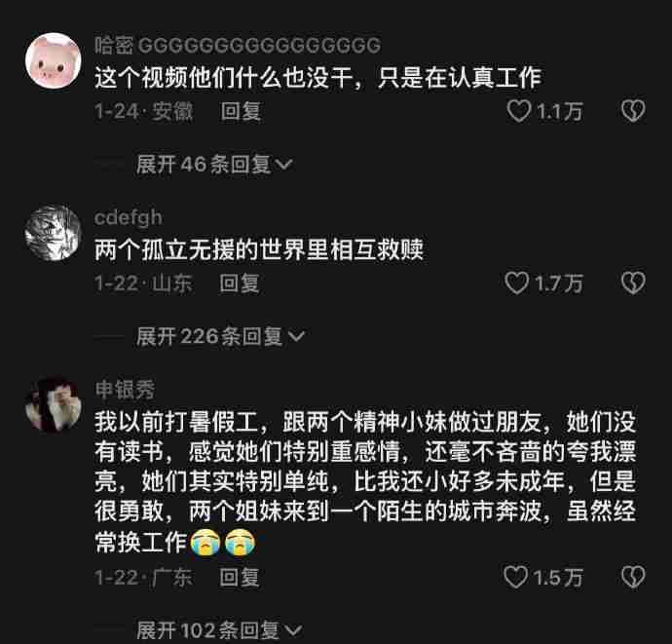The width and height of the screenshot is (672, 644).
Task: Open username cdefgh
Action: click(x=129, y=218)
